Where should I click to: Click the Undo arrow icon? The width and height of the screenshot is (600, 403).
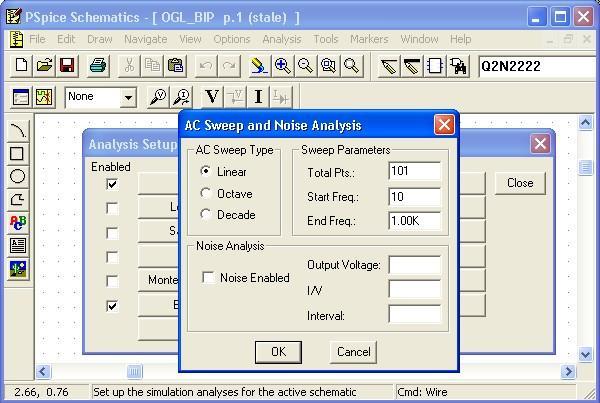coord(206,65)
